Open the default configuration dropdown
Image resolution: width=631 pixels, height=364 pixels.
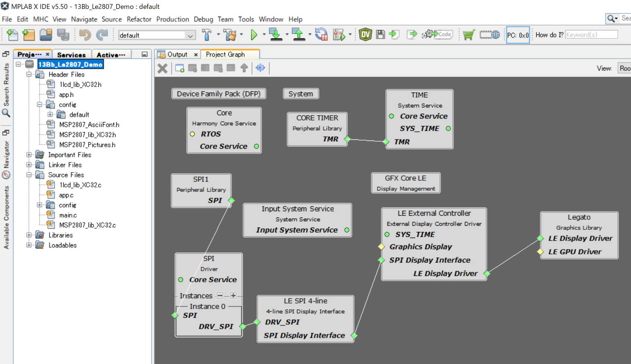coord(190,36)
